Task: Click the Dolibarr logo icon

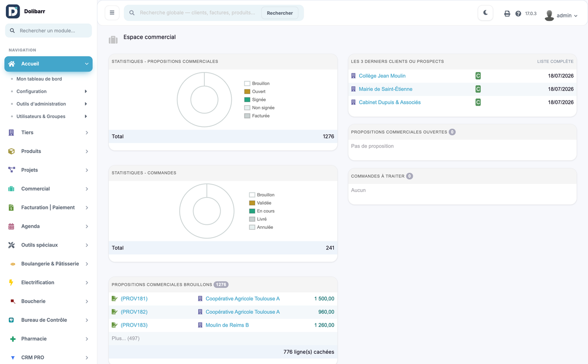Action: click(13, 11)
